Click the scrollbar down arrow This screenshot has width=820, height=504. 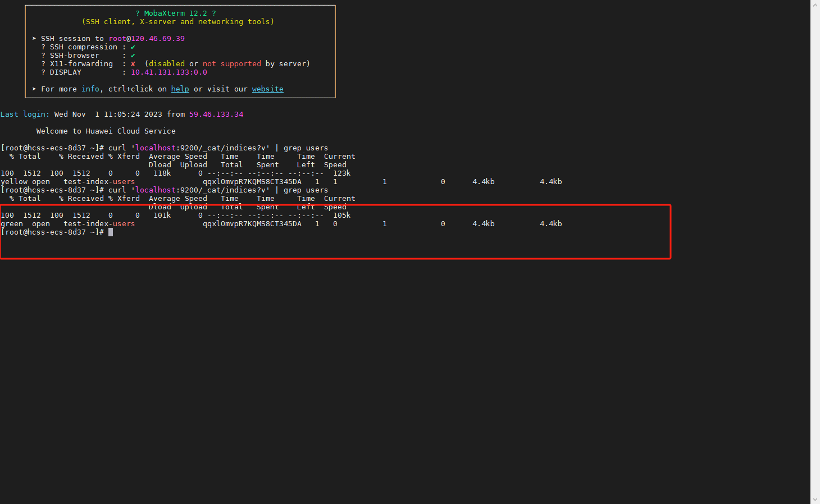pyautogui.click(x=815, y=500)
